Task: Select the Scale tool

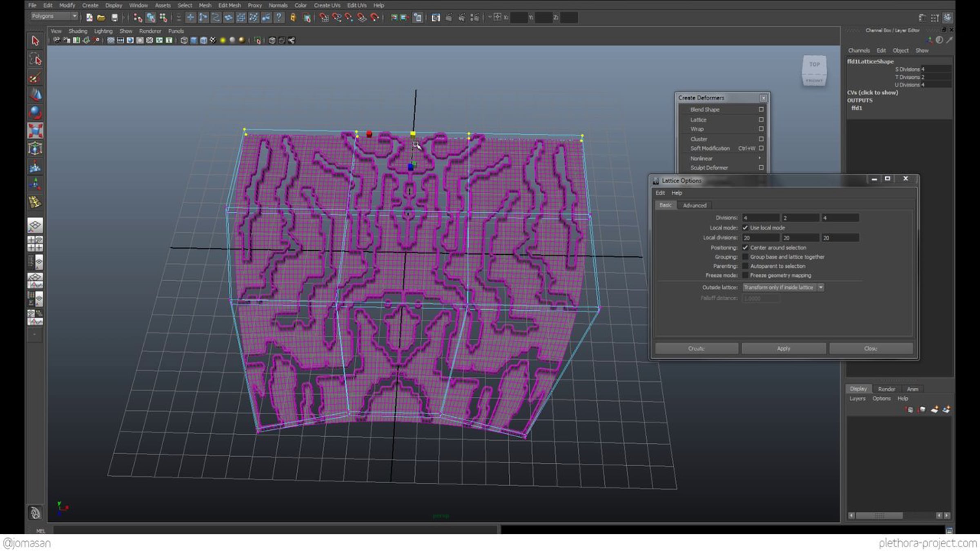Action: 35,131
